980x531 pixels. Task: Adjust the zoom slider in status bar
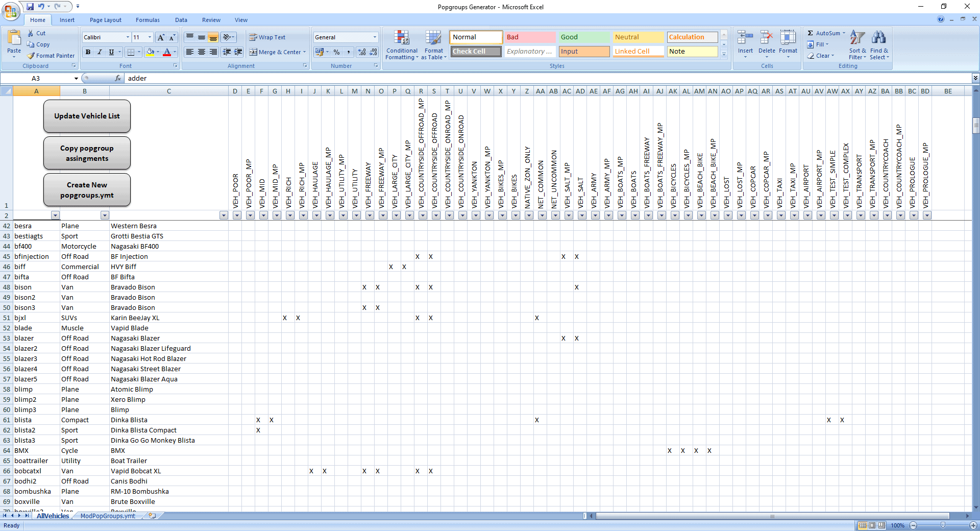pyautogui.click(x=943, y=525)
